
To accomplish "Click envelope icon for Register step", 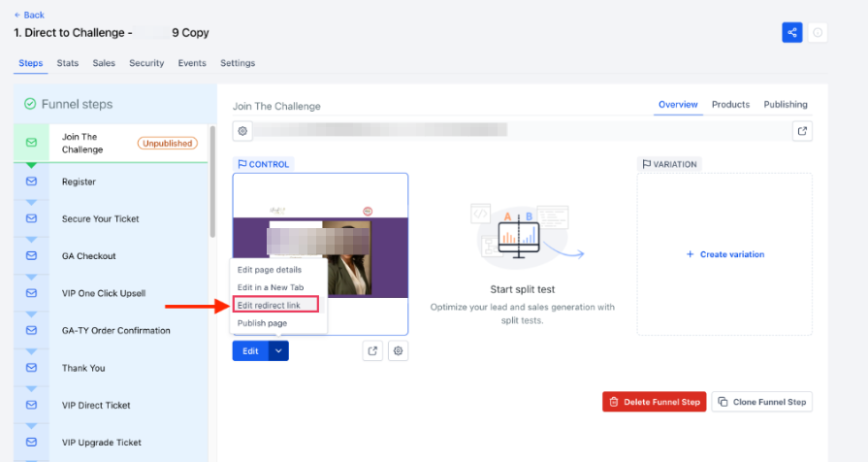I will 32,181.
